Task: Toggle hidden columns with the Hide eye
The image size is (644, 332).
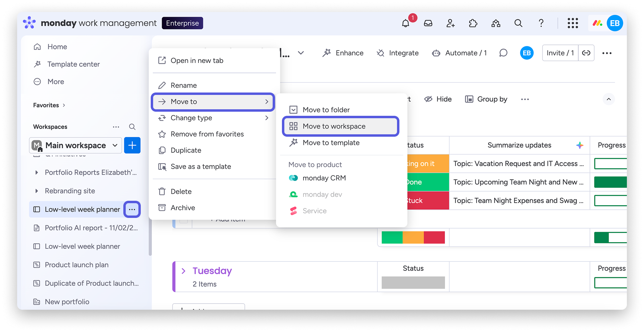Action: click(x=428, y=99)
